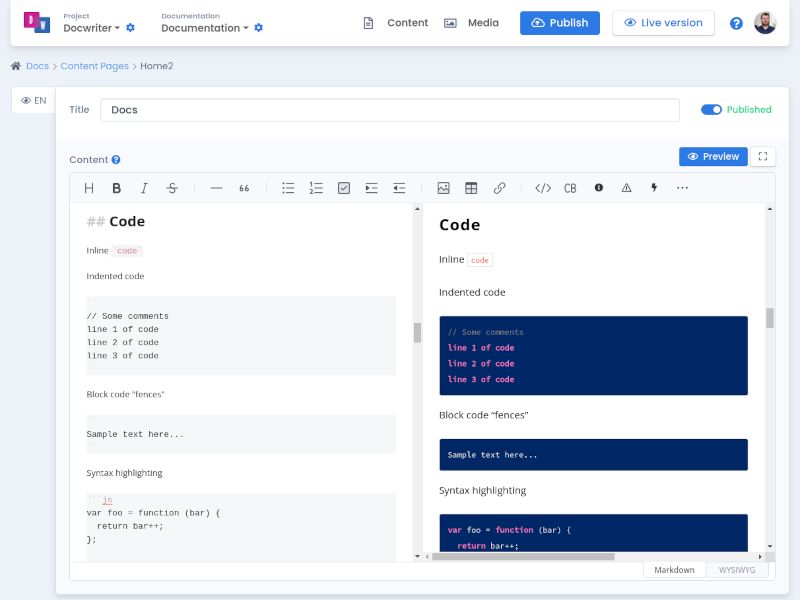Insert a task list checkbox item
800x600 pixels.
(x=344, y=188)
